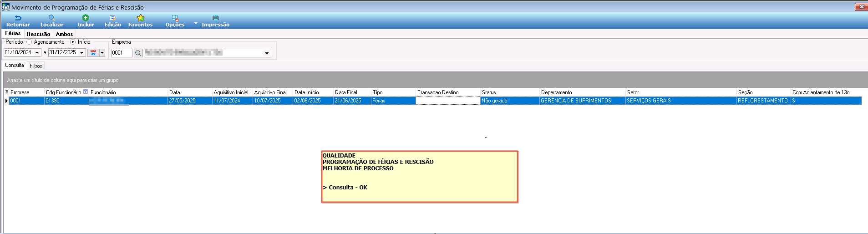Open the Consulta tab
The width and height of the screenshot is (868, 234).
click(x=15, y=65)
